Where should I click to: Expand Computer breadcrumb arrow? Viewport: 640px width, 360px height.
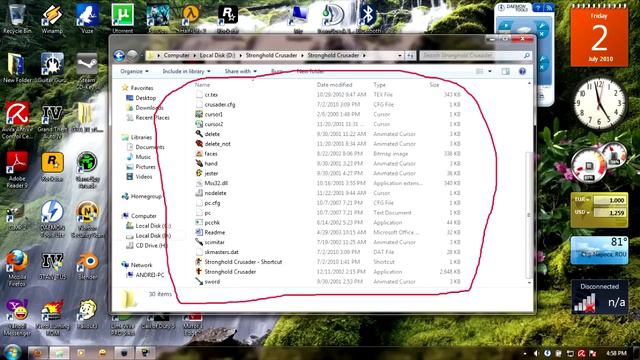[x=195, y=56]
